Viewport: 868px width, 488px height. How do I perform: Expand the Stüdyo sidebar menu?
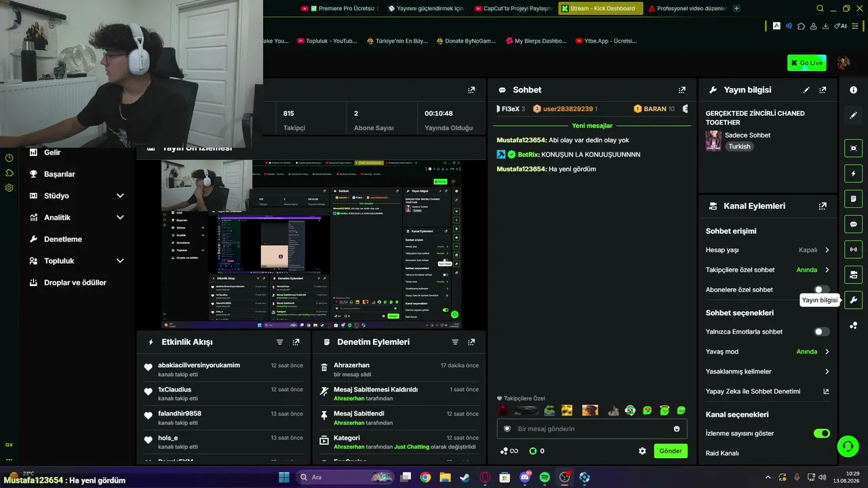point(120,196)
